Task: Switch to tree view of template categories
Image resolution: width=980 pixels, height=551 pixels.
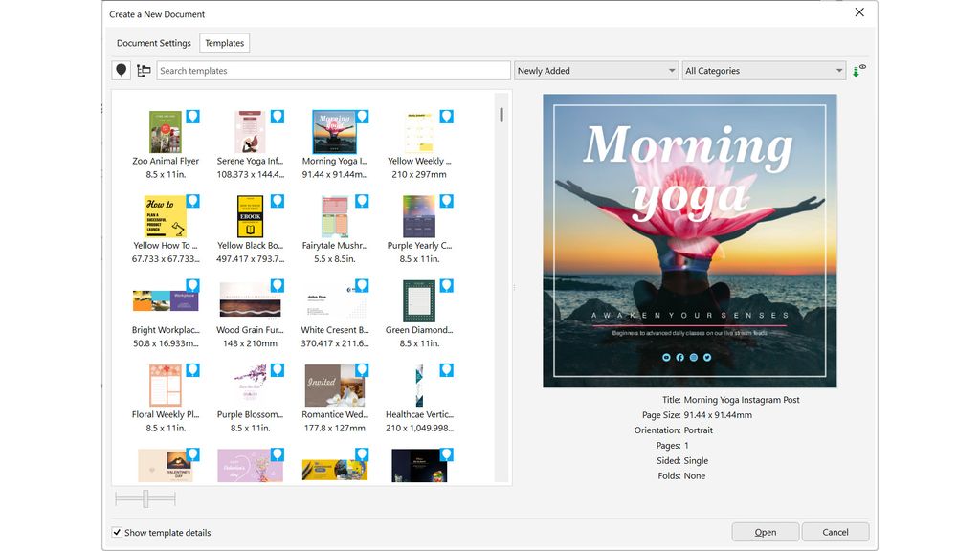Action: pyautogui.click(x=142, y=70)
